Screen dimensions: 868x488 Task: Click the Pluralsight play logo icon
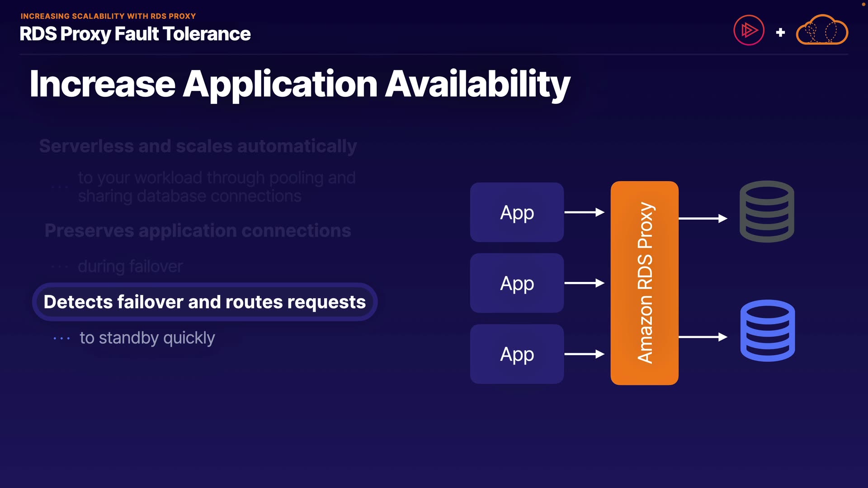(x=749, y=31)
